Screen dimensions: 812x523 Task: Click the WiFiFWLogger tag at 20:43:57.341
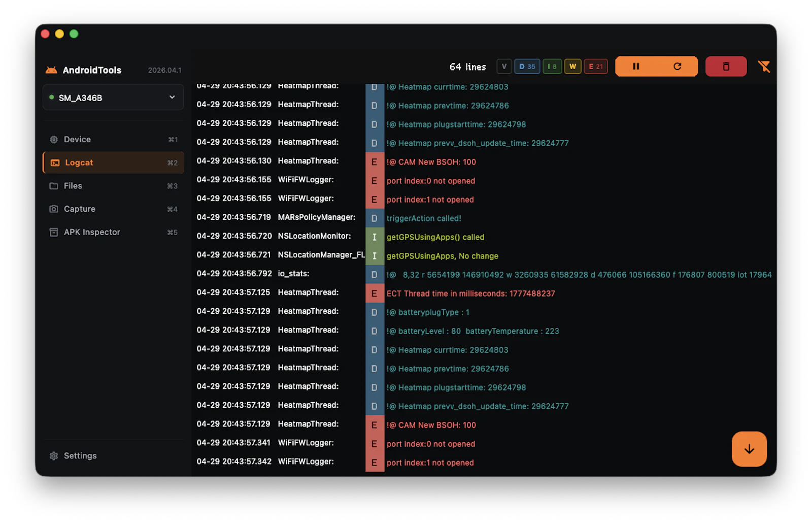pos(306,443)
